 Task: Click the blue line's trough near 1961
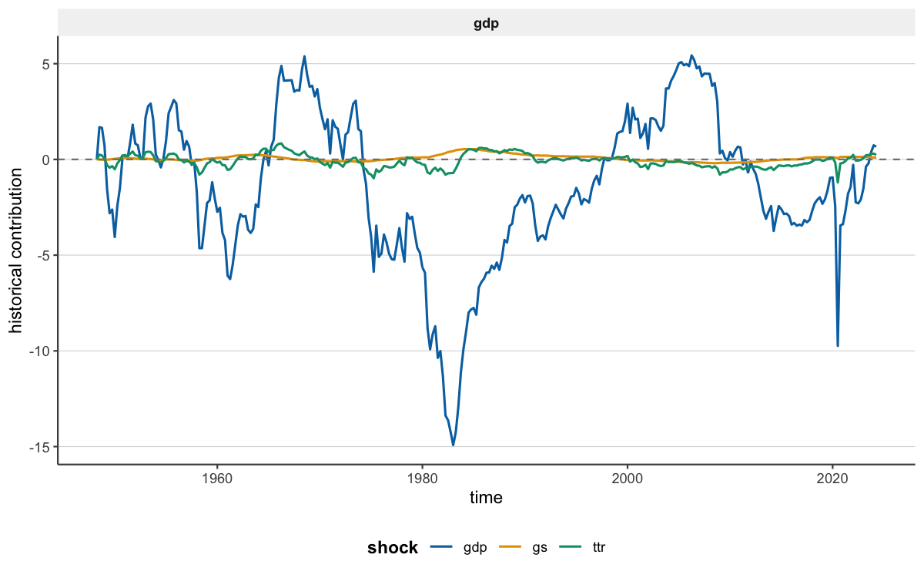[x=229, y=278]
